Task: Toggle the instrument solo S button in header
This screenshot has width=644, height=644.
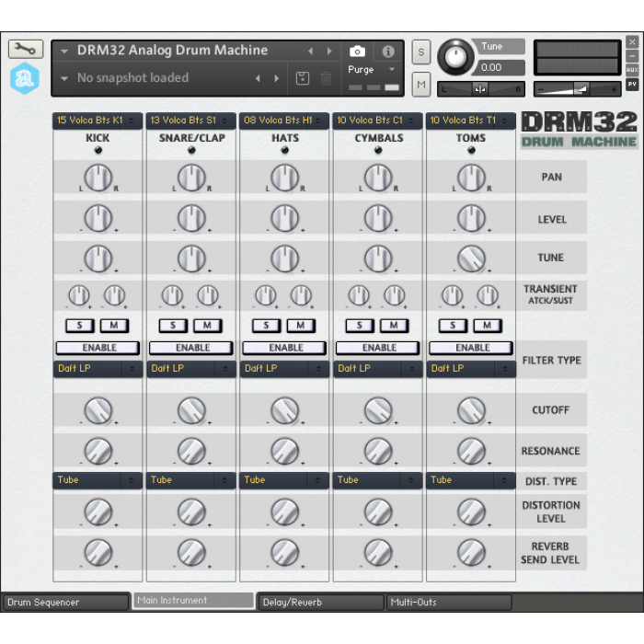Action: [421, 52]
